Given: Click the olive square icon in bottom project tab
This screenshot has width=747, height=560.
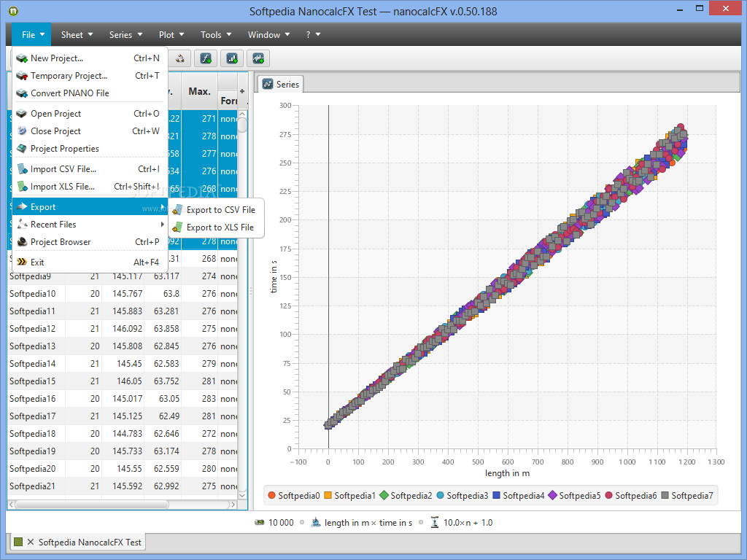Looking at the screenshot, I should point(18,542).
